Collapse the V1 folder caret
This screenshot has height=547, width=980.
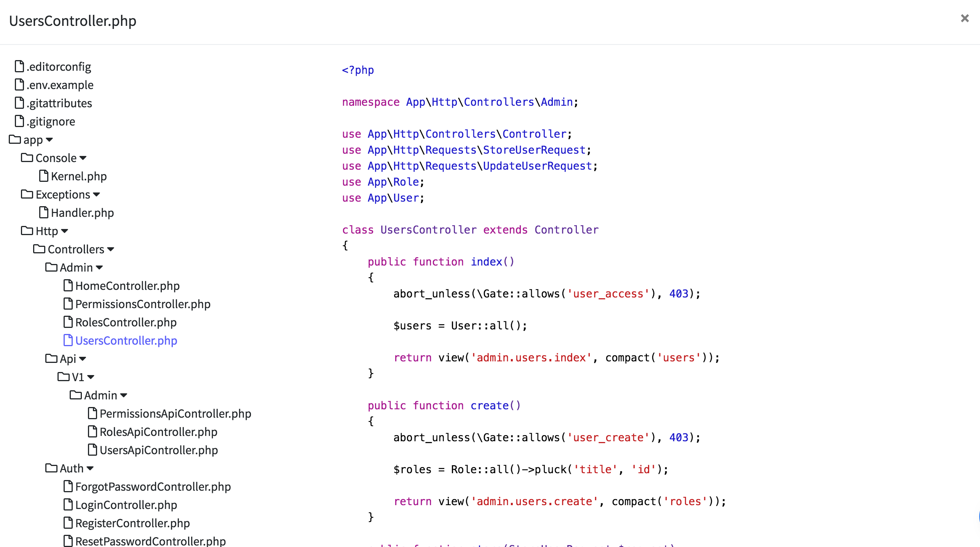pos(91,377)
